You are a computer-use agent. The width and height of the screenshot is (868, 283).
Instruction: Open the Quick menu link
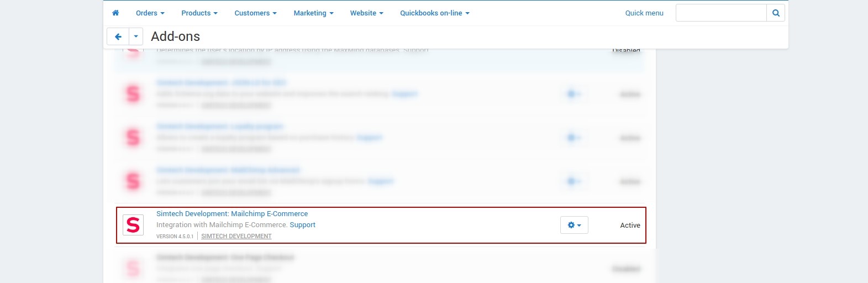644,13
